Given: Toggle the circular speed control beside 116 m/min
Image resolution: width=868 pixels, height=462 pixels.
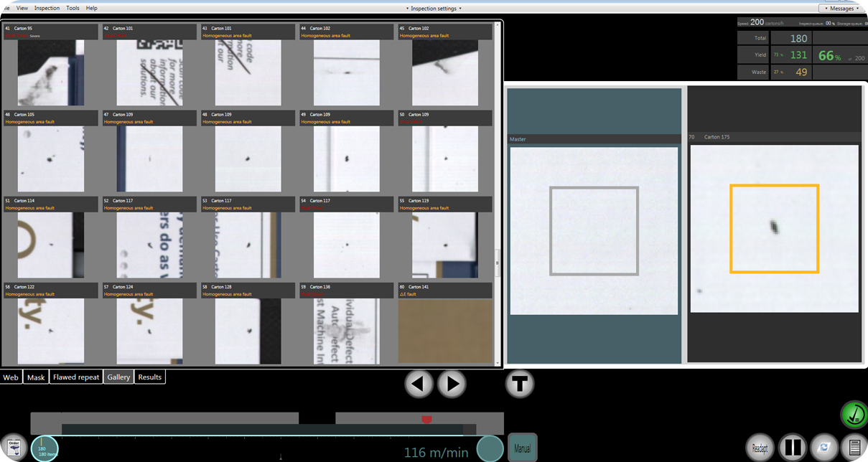Looking at the screenshot, I should (x=490, y=449).
